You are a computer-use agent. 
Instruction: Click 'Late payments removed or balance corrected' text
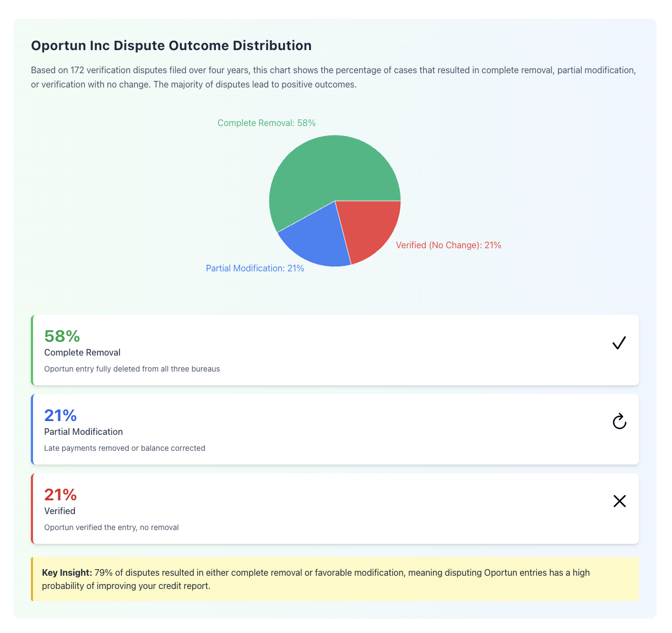[124, 448]
